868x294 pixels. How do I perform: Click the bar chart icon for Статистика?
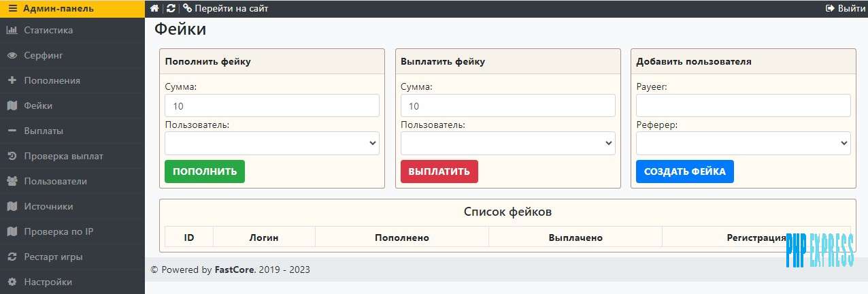click(12, 30)
